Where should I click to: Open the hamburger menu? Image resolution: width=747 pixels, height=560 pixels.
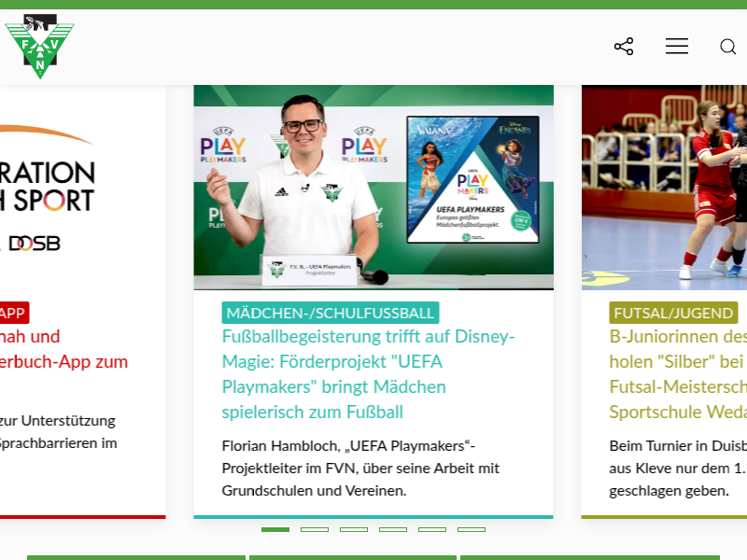[x=677, y=47]
